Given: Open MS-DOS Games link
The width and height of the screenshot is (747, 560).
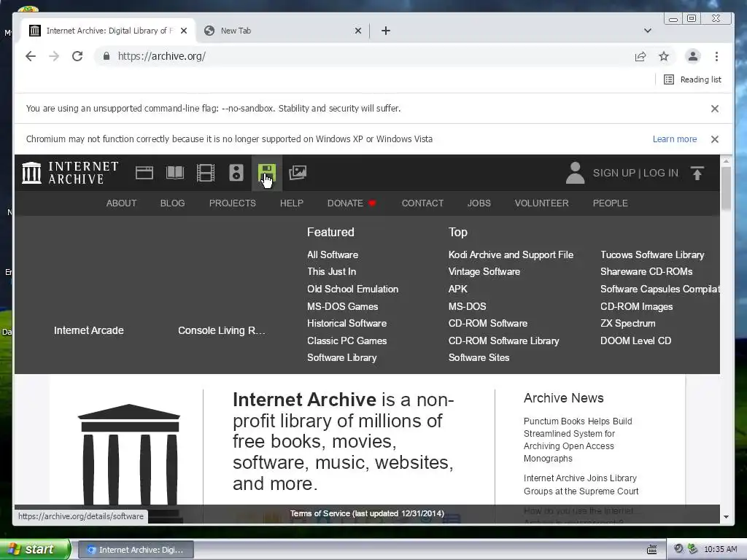Looking at the screenshot, I should pyautogui.click(x=343, y=307).
